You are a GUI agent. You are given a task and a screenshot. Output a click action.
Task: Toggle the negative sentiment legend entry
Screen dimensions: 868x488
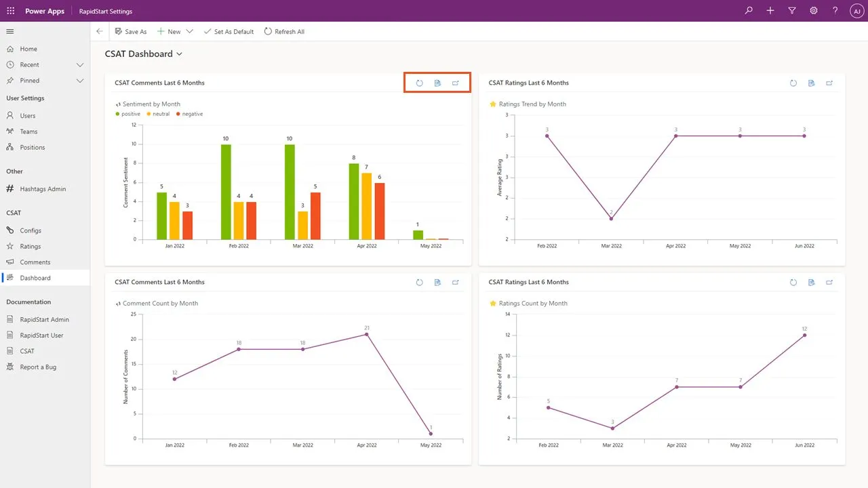189,113
